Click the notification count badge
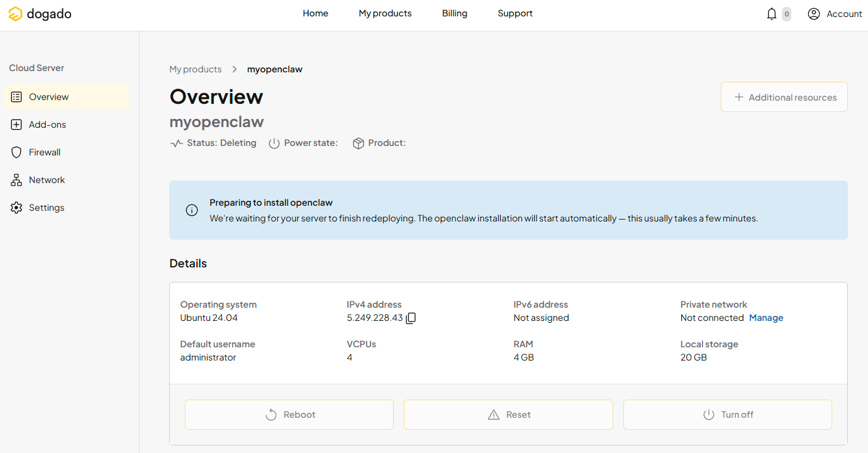Viewport: 868px width, 453px height. [x=786, y=14]
